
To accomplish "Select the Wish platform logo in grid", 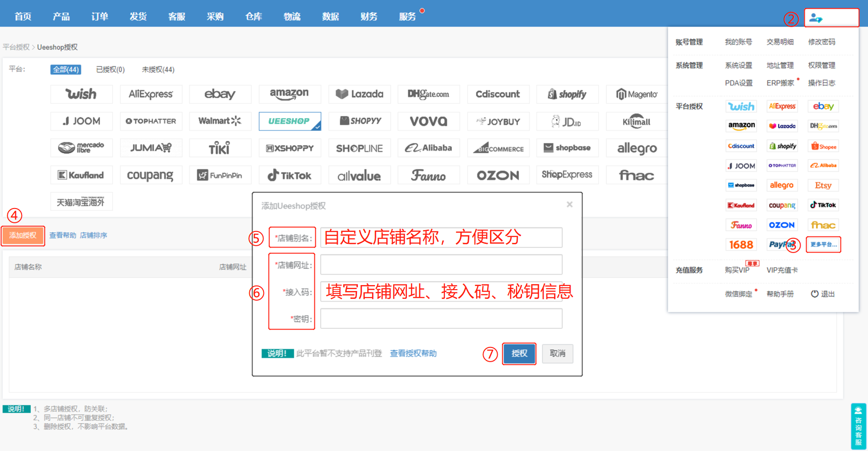I will pos(82,94).
